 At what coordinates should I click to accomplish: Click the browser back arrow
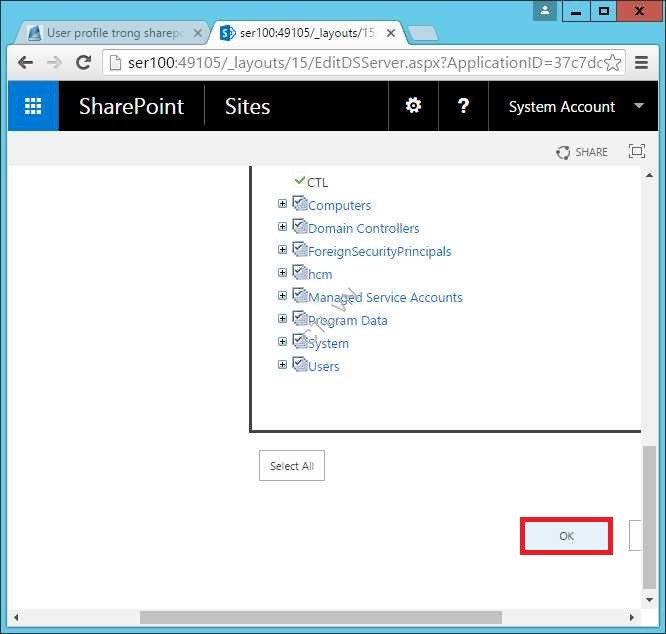click(25, 62)
